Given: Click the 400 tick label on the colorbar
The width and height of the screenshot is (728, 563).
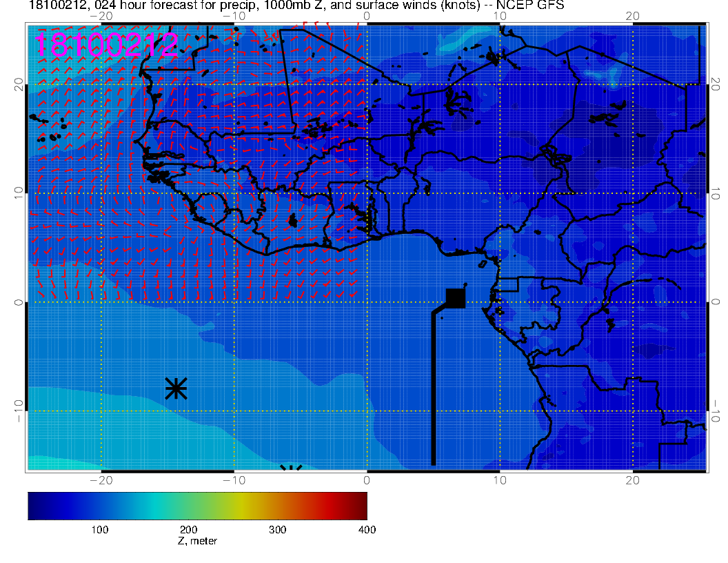Looking at the screenshot, I should pos(367,530).
